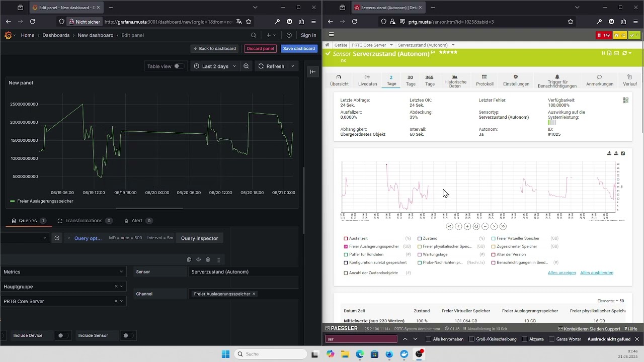
Task: Duplicate the query with the copy icon
Action: (x=189, y=259)
